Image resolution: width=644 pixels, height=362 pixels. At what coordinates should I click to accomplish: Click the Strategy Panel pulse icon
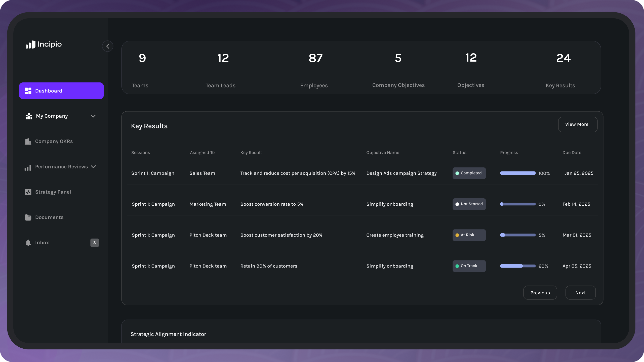tap(28, 192)
